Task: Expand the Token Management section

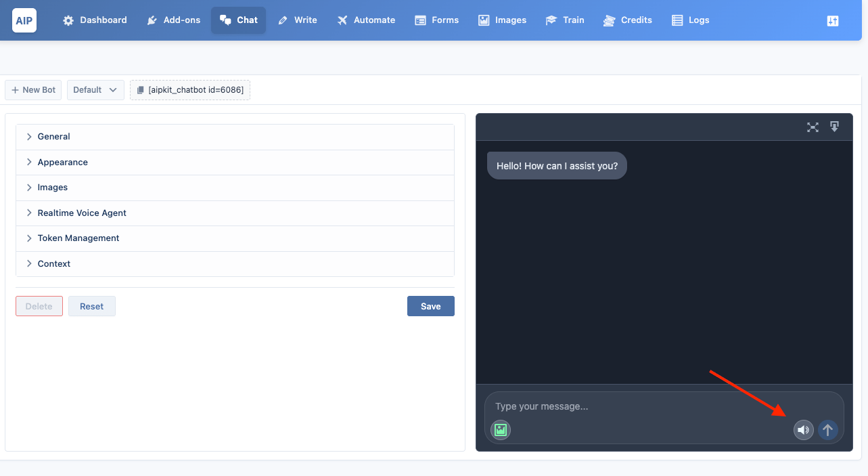Action: click(x=235, y=238)
